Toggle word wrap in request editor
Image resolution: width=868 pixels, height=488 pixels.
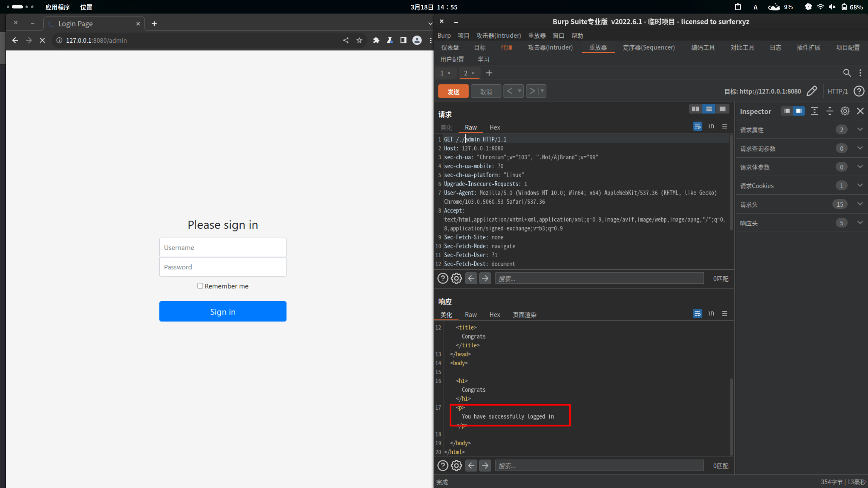click(697, 126)
